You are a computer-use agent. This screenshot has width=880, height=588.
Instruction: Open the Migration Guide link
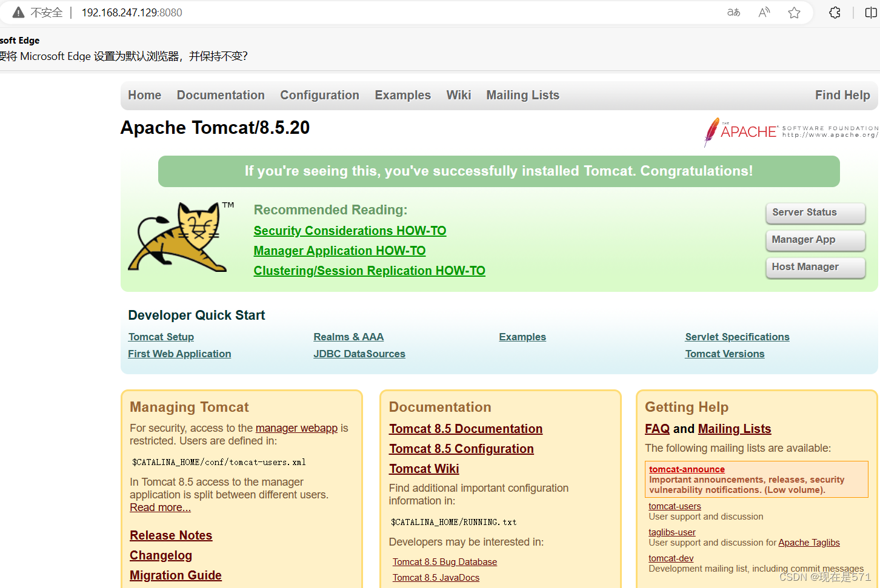tap(176, 575)
